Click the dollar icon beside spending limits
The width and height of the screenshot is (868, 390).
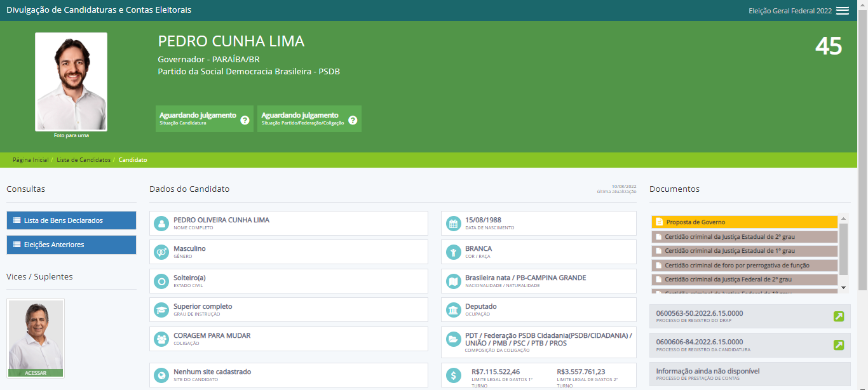tap(453, 375)
